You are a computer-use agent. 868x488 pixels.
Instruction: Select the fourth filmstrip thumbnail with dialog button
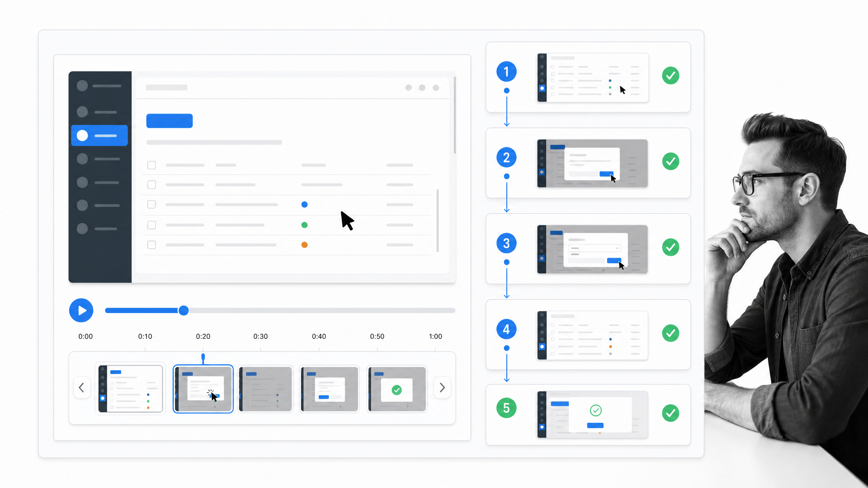click(329, 389)
